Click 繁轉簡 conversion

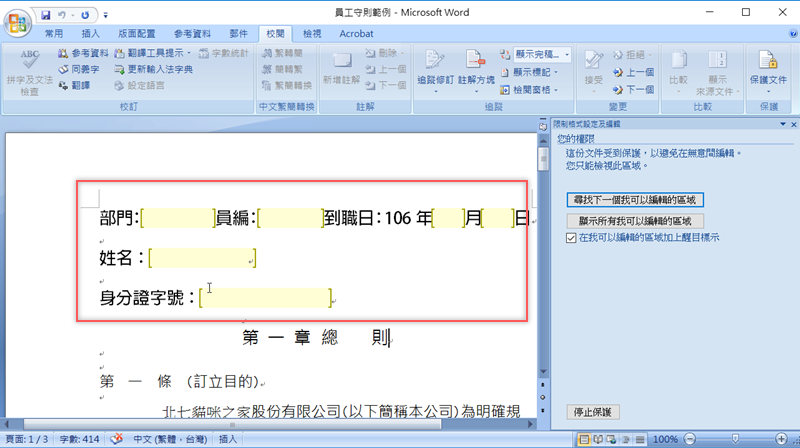pyautogui.click(x=282, y=53)
